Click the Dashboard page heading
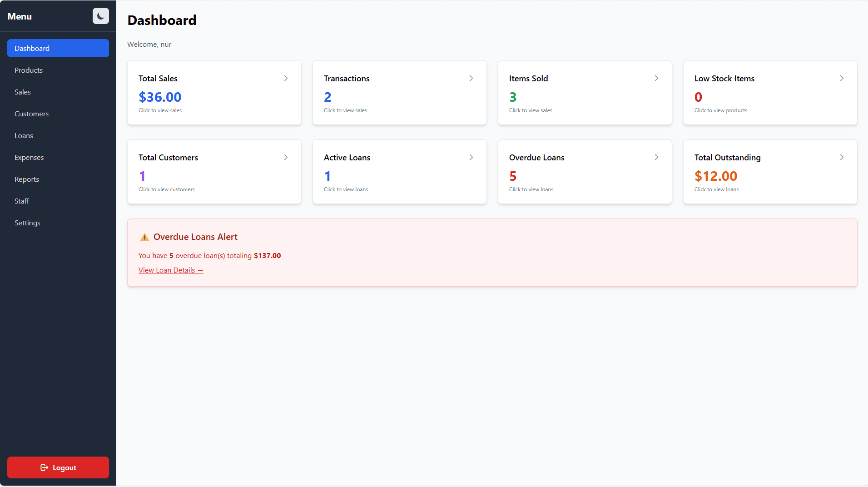This screenshot has width=868, height=487. (162, 20)
